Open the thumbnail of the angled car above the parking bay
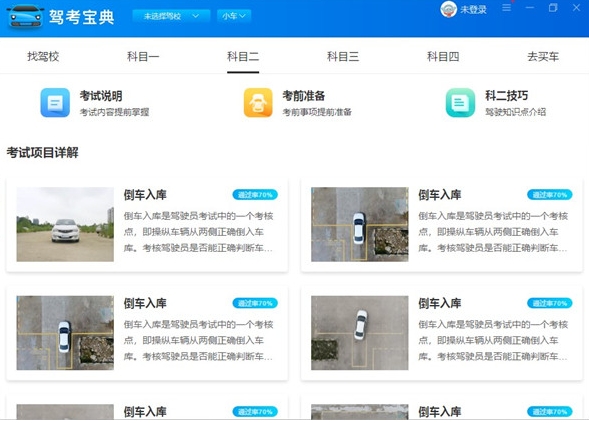Image resolution: width=589 pixels, height=423 pixels. tap(359, 333)
